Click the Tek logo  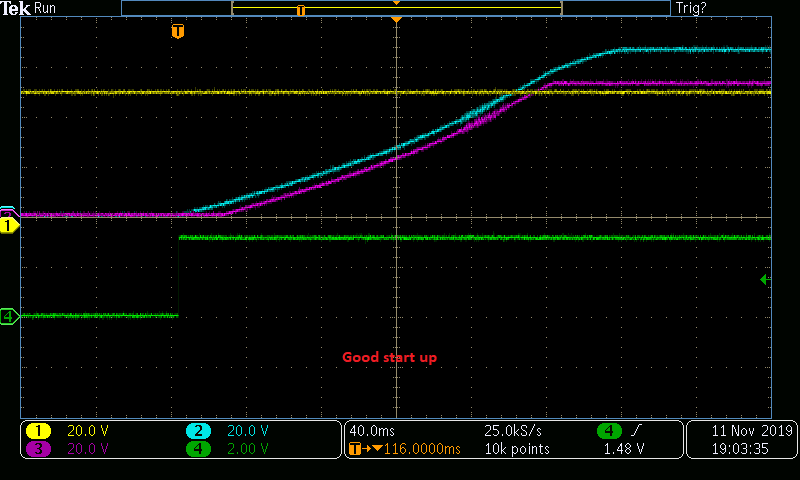[15, 8]
